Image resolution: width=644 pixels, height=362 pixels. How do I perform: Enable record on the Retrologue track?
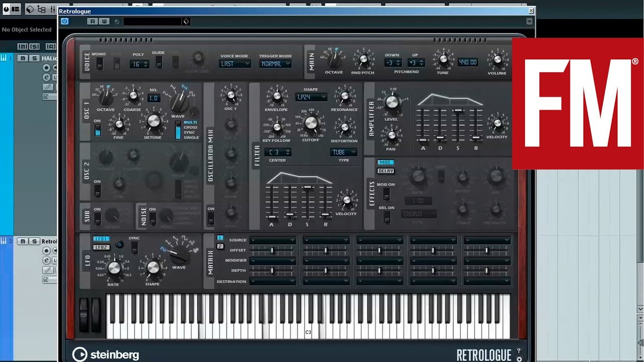(x=47, y=251)
